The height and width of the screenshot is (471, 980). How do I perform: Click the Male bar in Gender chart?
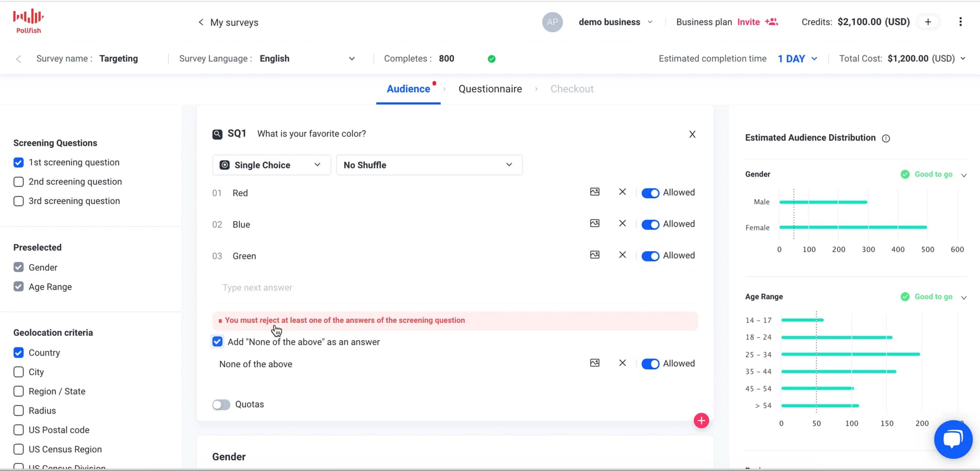coord(823,202)
